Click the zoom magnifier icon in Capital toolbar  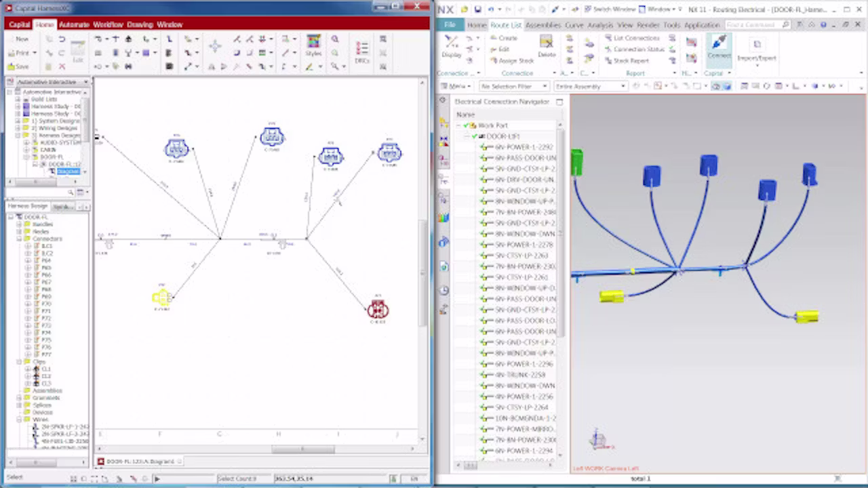(335, 39)
